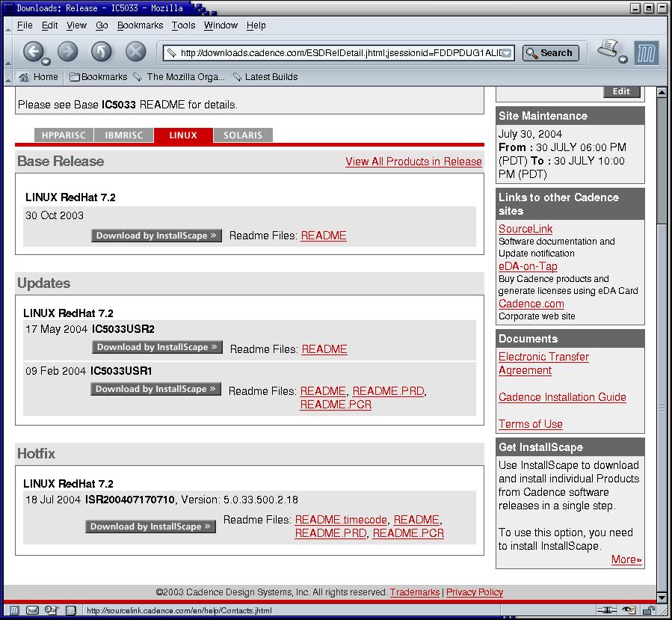
Task: Open the Go menu
Action: tap(102, 25)
